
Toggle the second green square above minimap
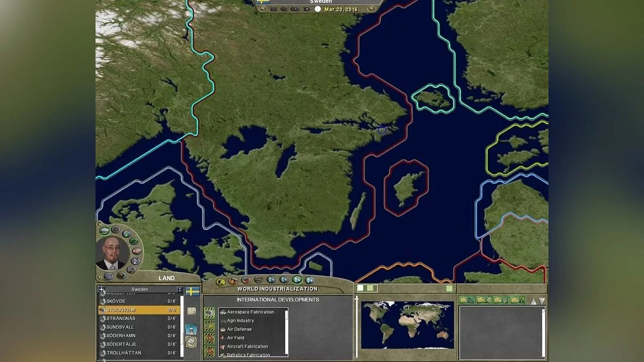tap(371, 289)
